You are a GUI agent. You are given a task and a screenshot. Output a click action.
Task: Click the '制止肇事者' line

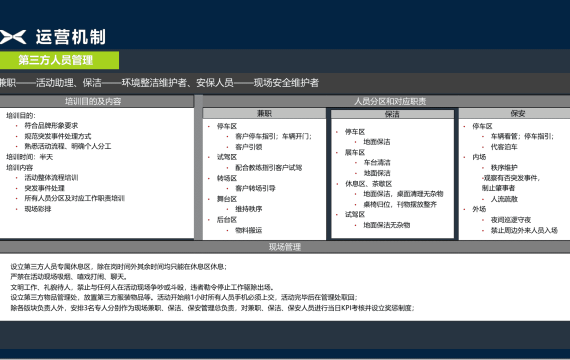499,188
